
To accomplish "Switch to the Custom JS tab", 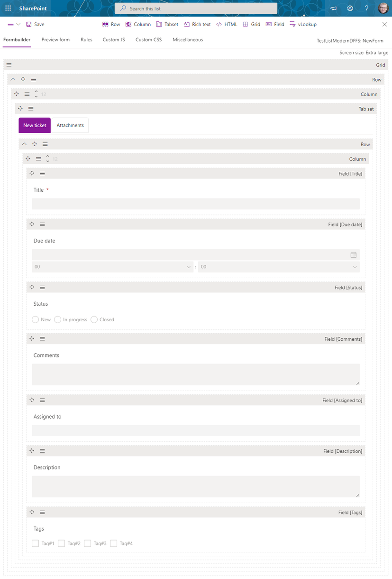I will tap(114, 40).
